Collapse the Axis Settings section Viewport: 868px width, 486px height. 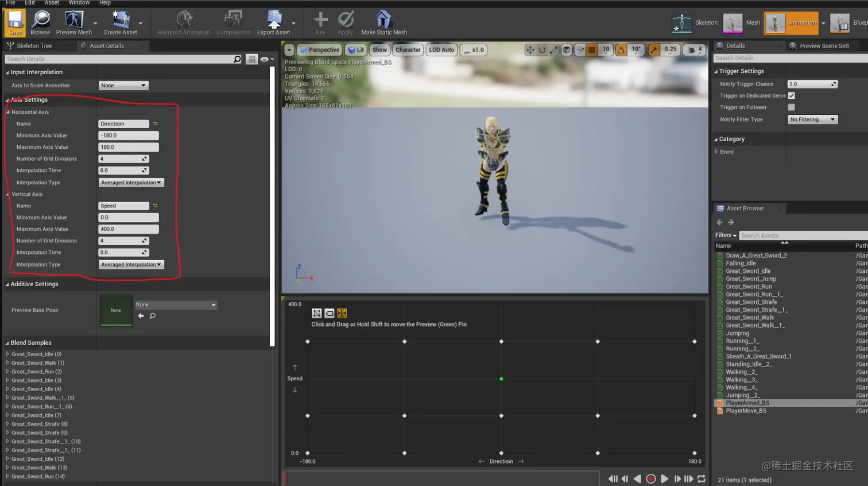click(7, 100)
